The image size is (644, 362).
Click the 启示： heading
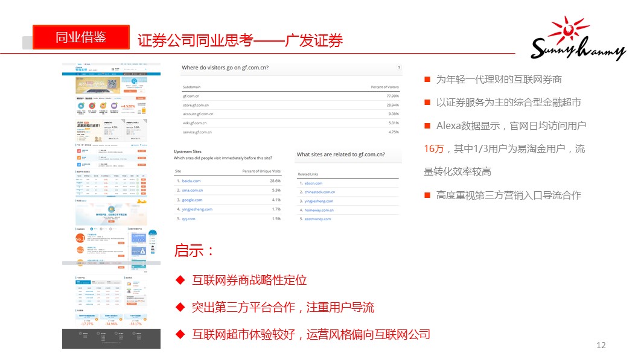tap(194, 250)
